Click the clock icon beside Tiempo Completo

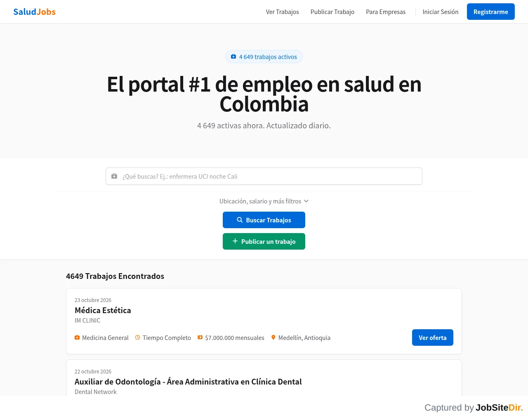[138, 337]
